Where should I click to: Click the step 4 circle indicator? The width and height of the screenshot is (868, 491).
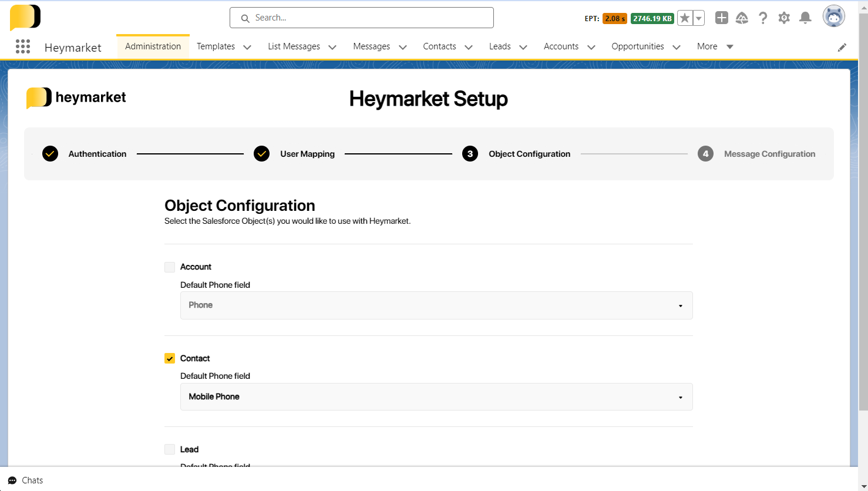(705, 154)
